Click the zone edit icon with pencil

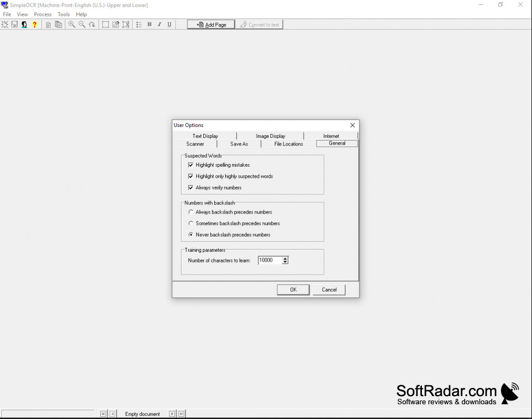click(116, 25)
